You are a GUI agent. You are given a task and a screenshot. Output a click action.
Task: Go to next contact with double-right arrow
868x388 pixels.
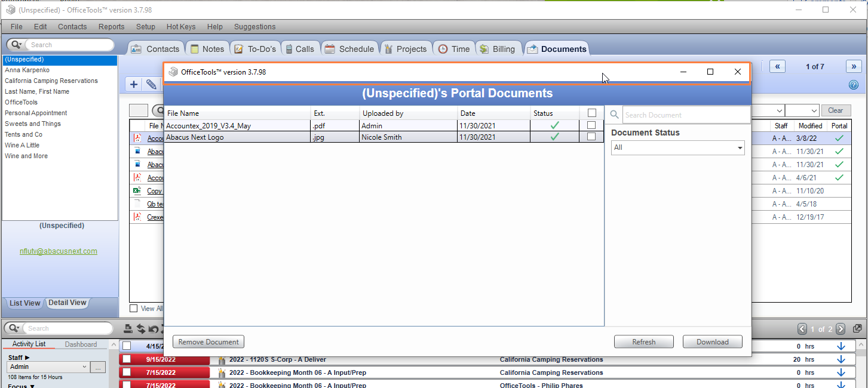854,66
